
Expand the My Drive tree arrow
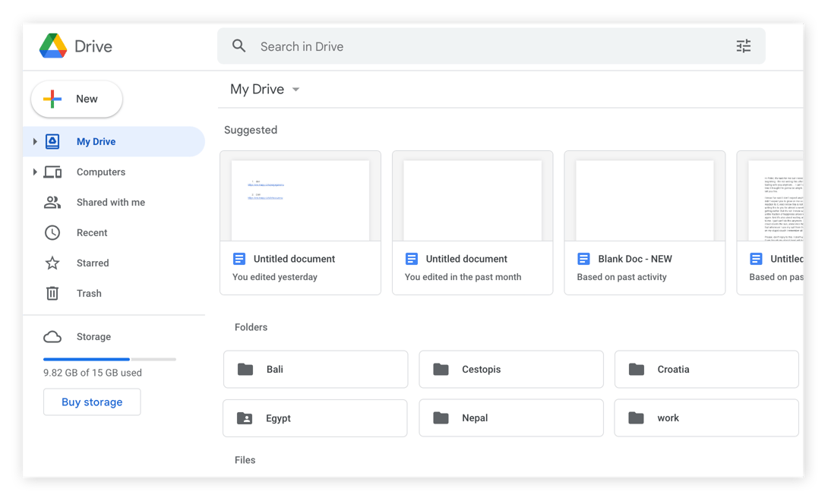tap(35, 142)
